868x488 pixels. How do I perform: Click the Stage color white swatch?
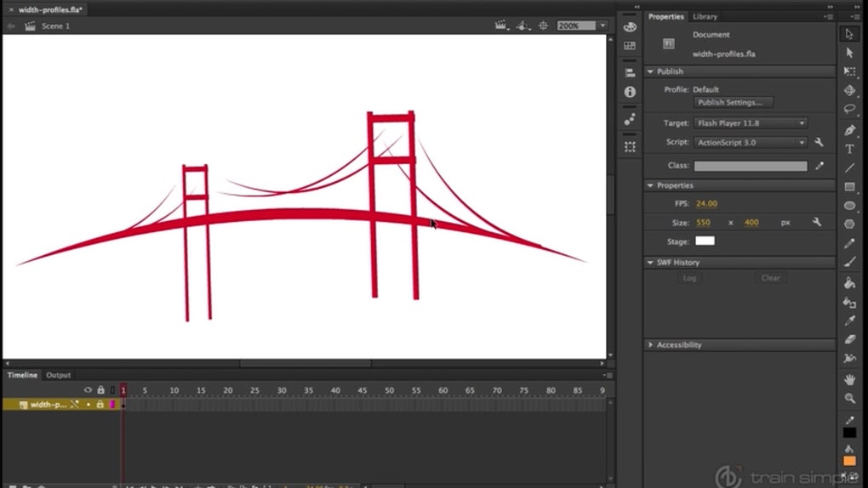tap(705, 241)
